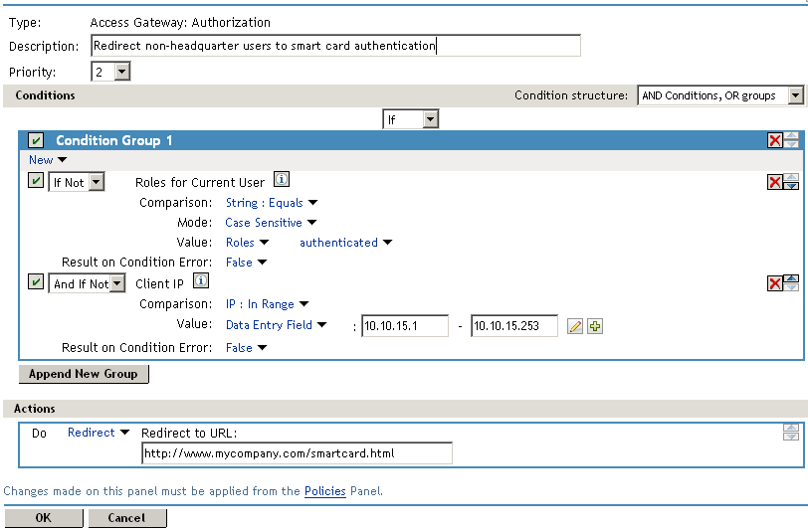The height and width of the screenshot is (532, 808).
Task: Follow the Policies panel link
Action: 325,491
